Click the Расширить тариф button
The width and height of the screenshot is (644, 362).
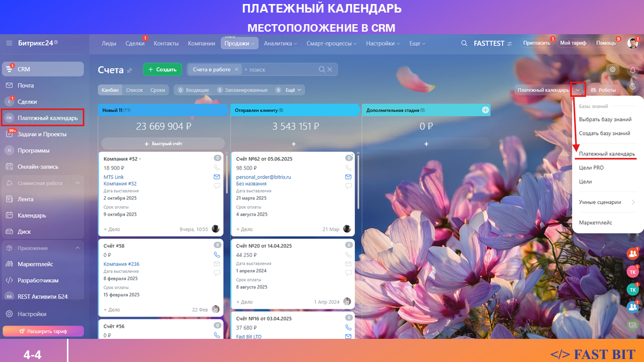43,331
